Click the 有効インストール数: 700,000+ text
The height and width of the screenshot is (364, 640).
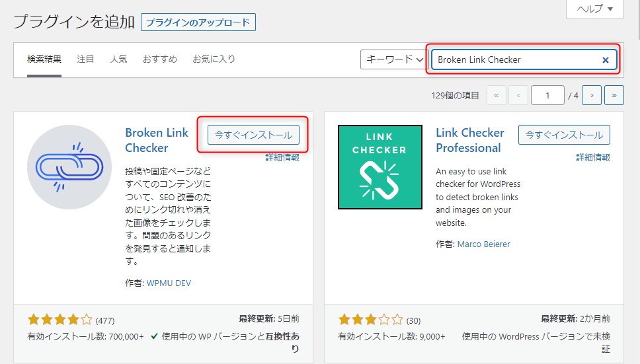[85, 337]
